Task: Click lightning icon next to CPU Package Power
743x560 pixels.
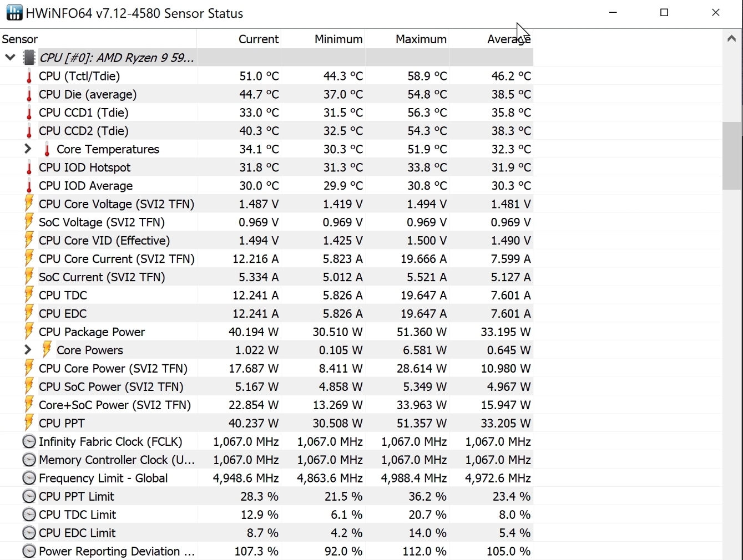Action: tap(29, 332)
